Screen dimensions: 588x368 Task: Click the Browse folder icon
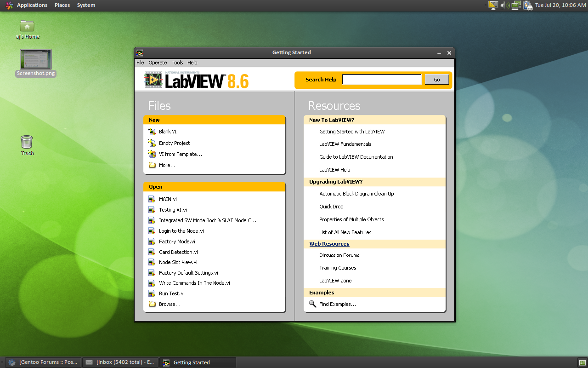(x=152, y=304)
